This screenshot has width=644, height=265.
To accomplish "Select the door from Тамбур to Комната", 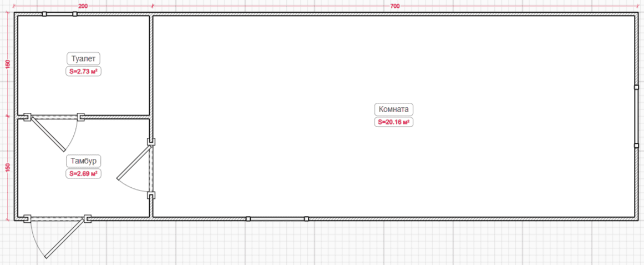I will point(136,169).
